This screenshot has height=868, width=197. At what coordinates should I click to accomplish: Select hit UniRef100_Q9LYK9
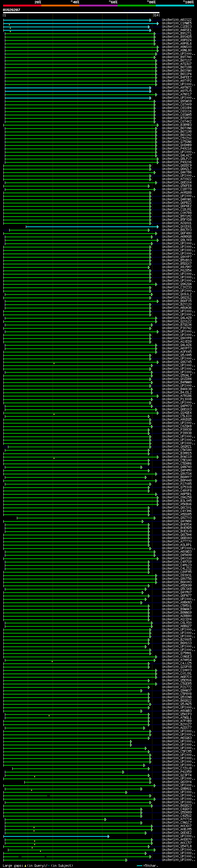tap(177, 240)
